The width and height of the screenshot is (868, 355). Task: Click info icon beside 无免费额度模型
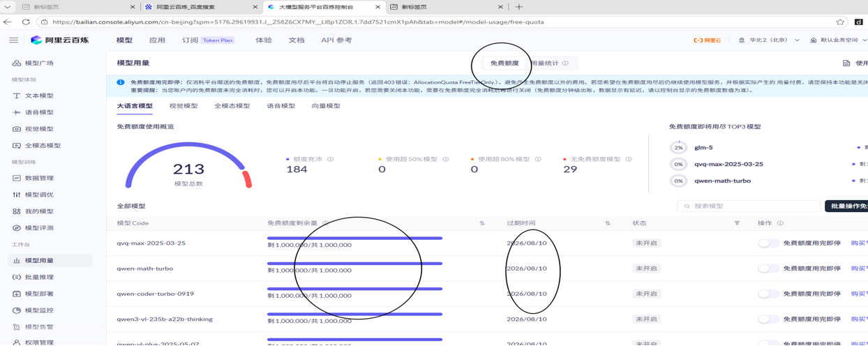pos(629,159)
